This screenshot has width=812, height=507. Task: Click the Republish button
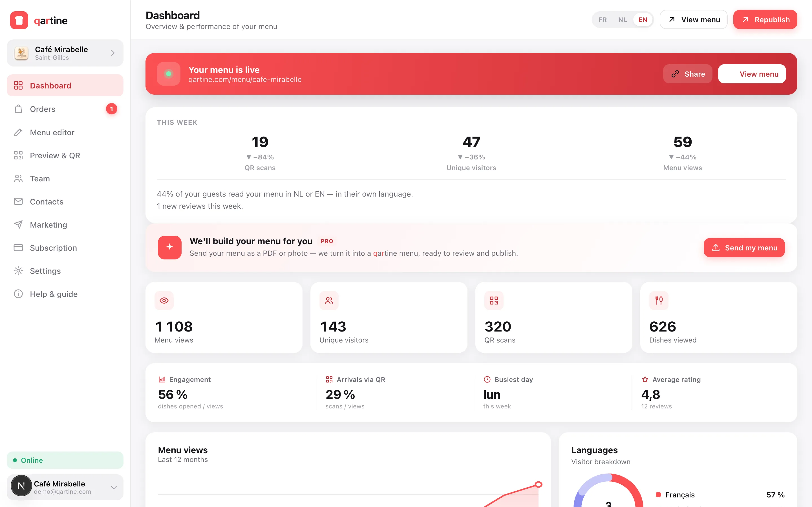tap(765, 20)
